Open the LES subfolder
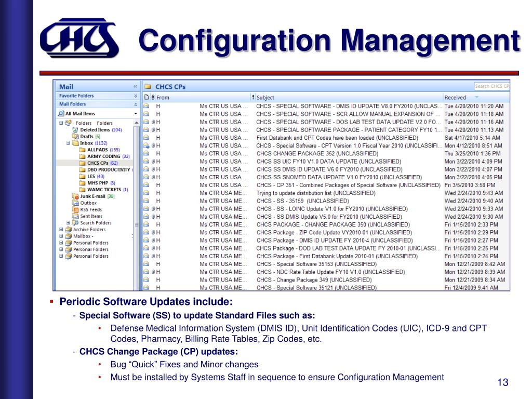The width and height of the screenshot is (532, 399). (x=91, y=176)
